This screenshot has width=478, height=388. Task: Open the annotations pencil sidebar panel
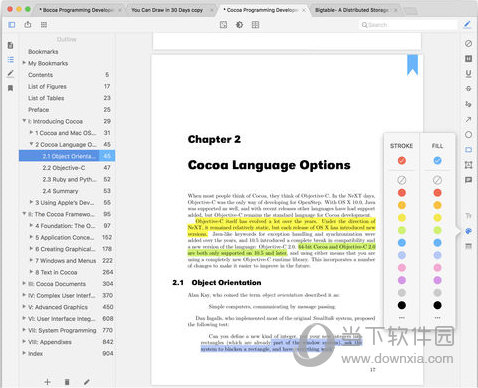coord(11,74)
